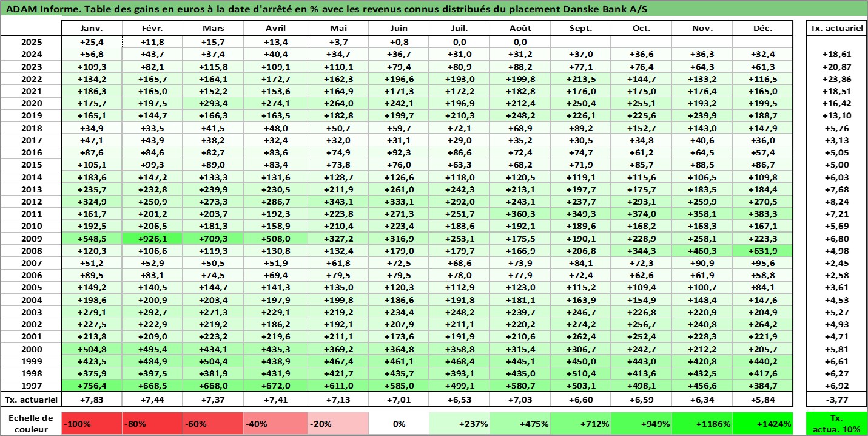The image size is (868, 436).
Task: Select the '+343,1' cell for Mai 2012
Action: pyautogui.click(x=338, y=202)
